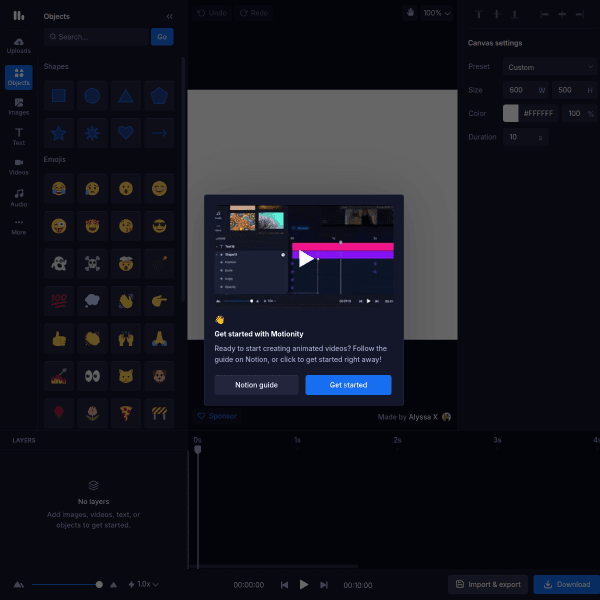Open the Audio panel

pyautogui.click(x=19, y=196)
